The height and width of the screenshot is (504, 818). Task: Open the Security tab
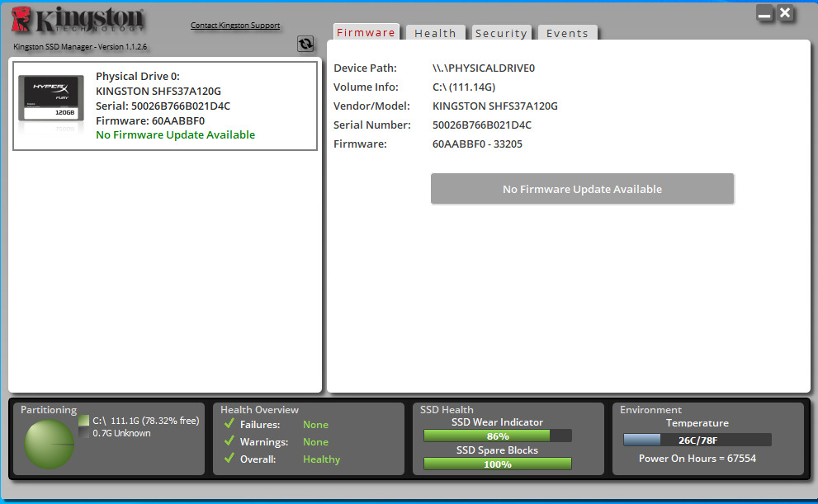pyautogui.click(x=501, y=33)
